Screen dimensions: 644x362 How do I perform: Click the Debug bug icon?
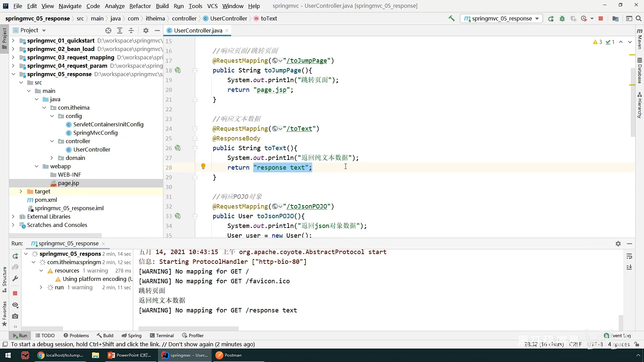click(562, 18)
